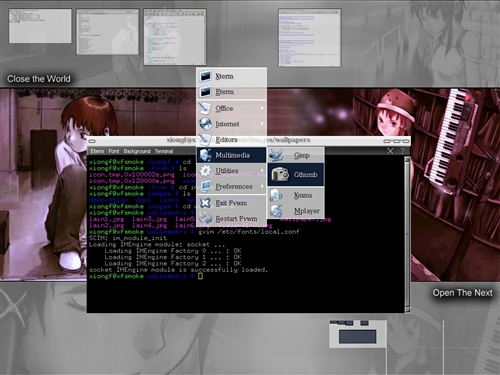
Task: Open the Multimedia menu entry
Action: (x=231, y=155)
